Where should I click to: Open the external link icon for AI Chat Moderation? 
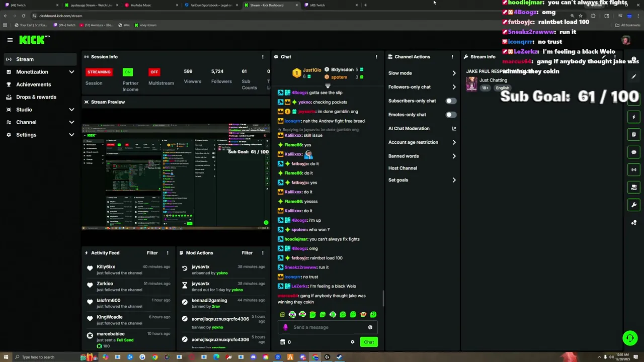454,129
